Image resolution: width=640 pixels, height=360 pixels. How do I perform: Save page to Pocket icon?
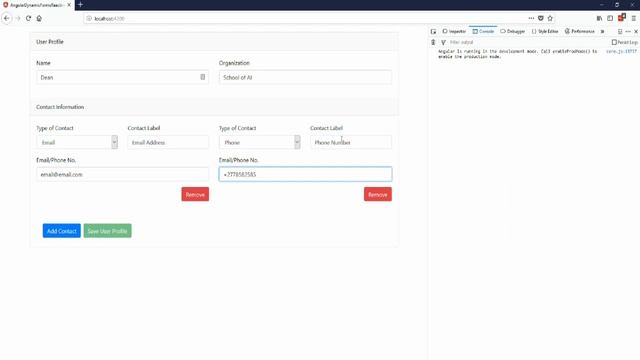(540, 18)
